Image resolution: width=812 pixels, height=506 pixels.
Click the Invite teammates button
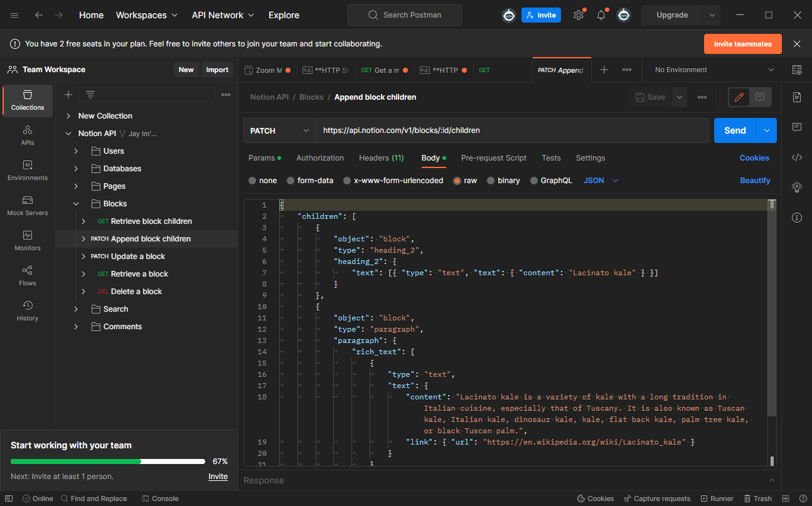pyautogui.click(x=743, y=44)
